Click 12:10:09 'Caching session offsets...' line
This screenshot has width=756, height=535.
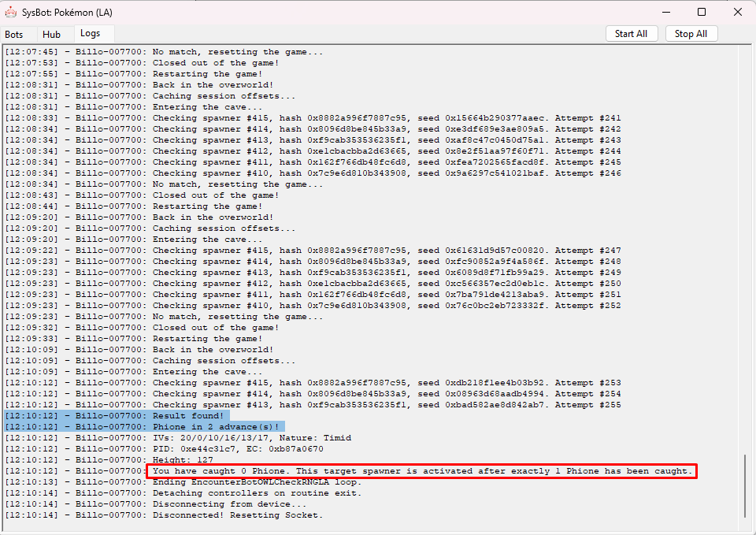pos(150,361)
